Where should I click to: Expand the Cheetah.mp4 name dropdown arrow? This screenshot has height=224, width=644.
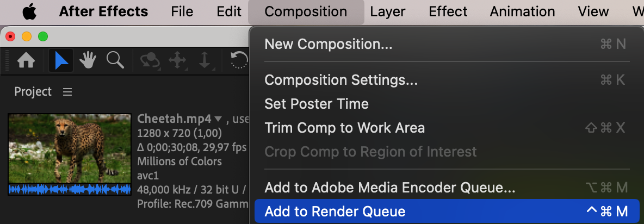point(219,119)
